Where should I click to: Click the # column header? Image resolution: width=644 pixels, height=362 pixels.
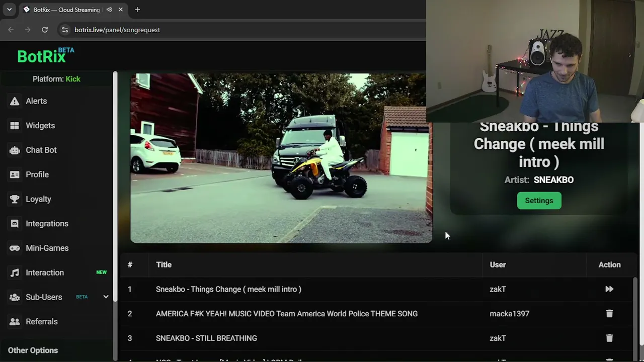point(130,264)
